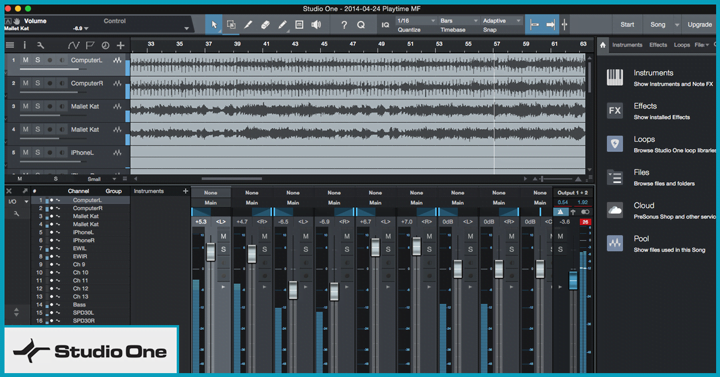This screenshot has width=720, height=377.
Task: Click the IQ quantize icon
Action: [x=385, y=25]
